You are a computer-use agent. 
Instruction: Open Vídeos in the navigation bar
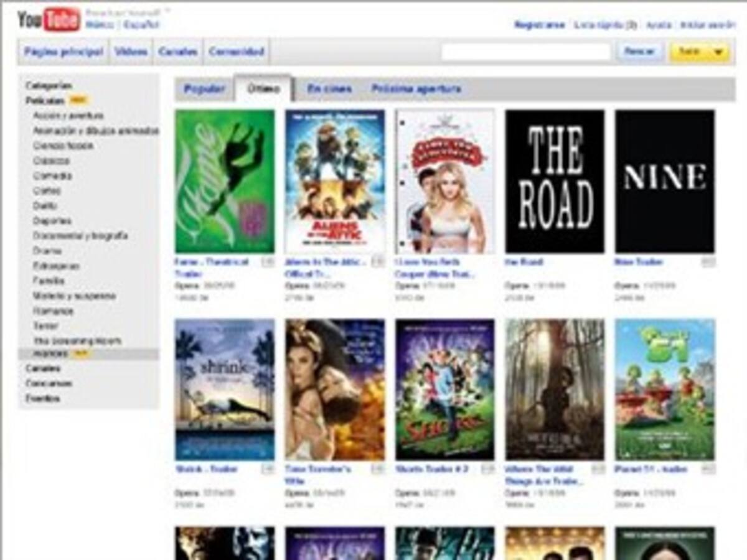[x=131, y=52]
